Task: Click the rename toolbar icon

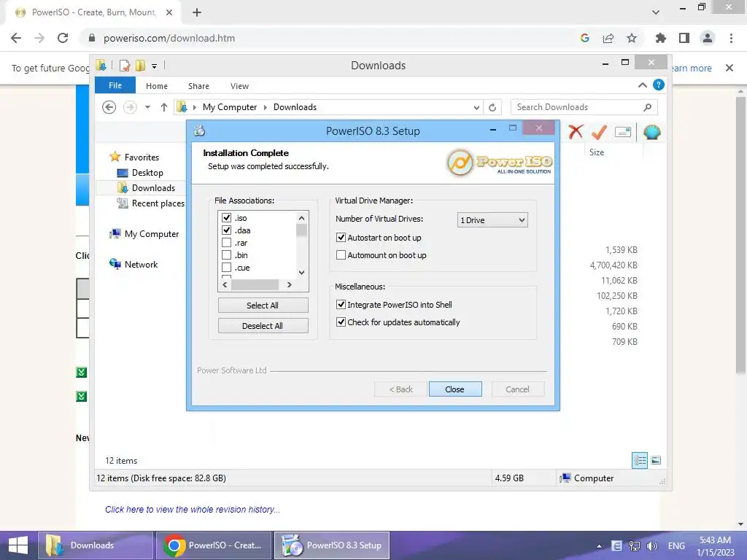Action: [623, 132]
